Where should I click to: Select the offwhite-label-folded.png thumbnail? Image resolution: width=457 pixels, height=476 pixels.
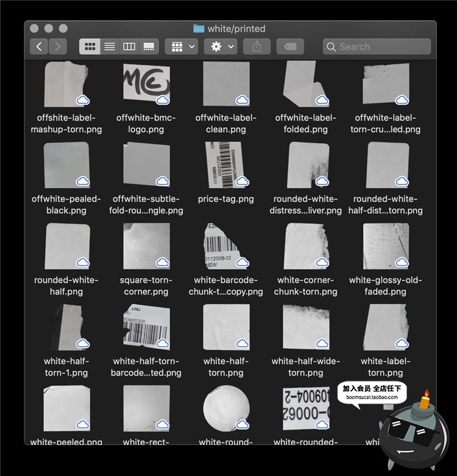tap(306, 84)
